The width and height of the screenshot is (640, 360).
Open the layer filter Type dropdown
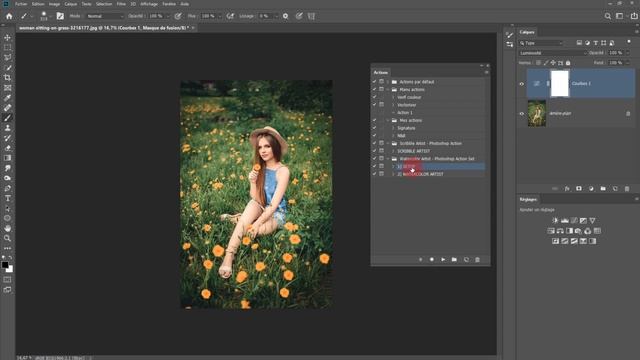pyautogui.click(x=541, y=43)
